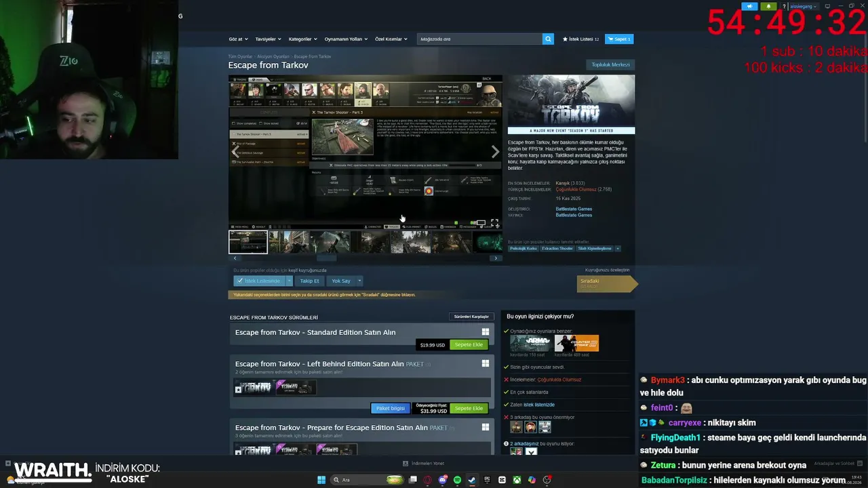Image resolution: width=868 pixels, height=488 pixels.
Task: Open Copilot from the taskbar
Action: point(532,480)
